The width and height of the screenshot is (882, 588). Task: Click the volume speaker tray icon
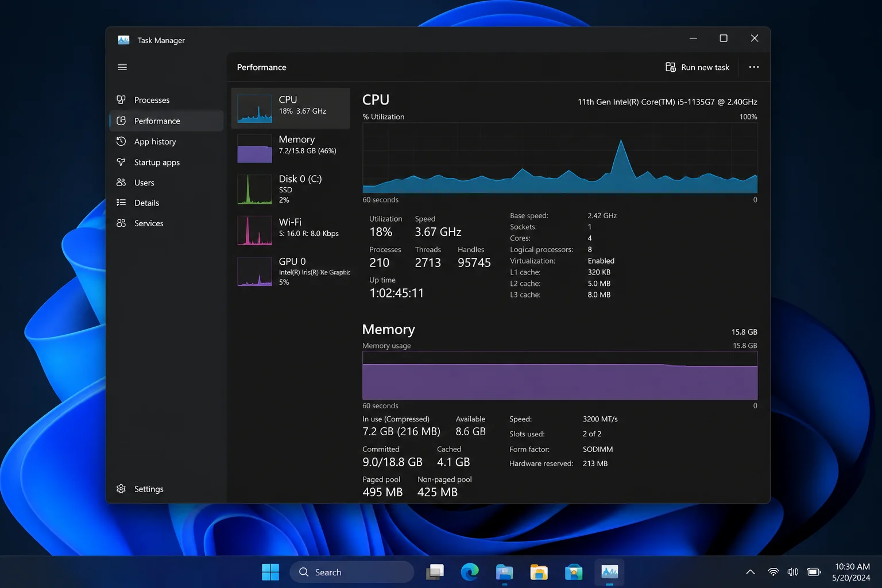[x=793, y=572]
